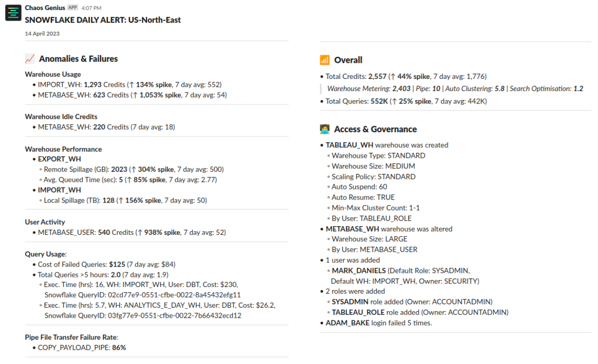Click the 4:07 PM message timestamp
This screenshot has height=364, width=598.
coord(91,9)
